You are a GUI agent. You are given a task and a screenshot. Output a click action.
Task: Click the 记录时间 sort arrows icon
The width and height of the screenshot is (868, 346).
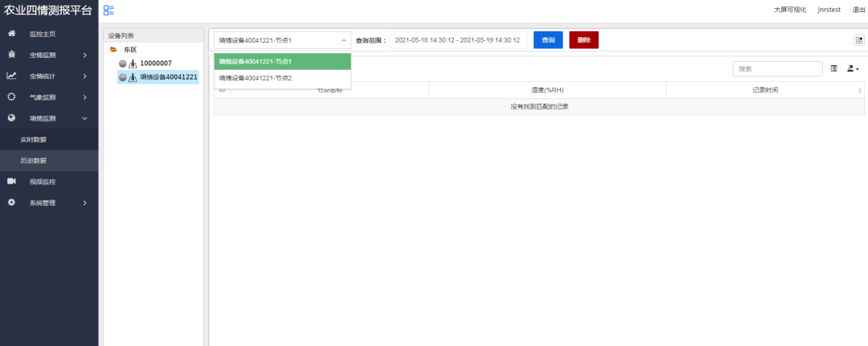click(x=860, y=90)
